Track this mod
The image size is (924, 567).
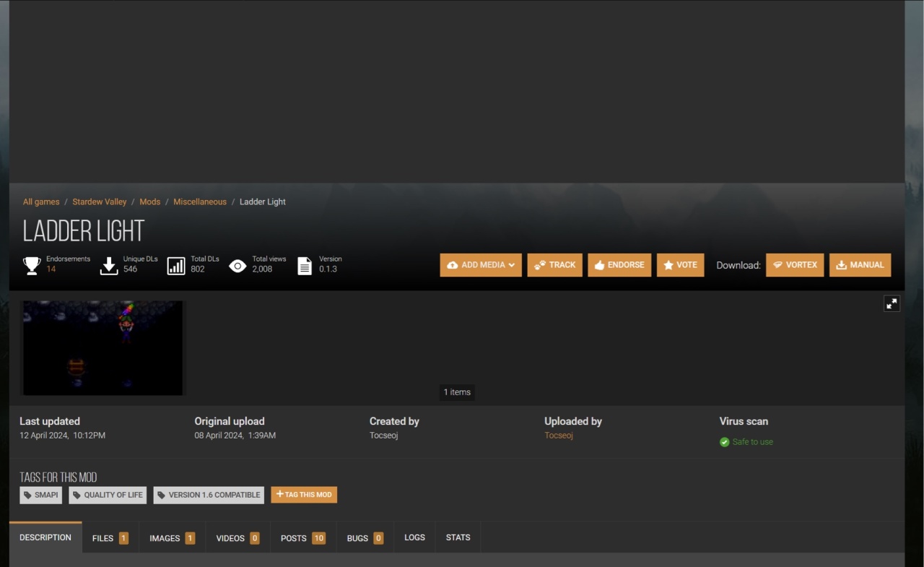[555, 265]
